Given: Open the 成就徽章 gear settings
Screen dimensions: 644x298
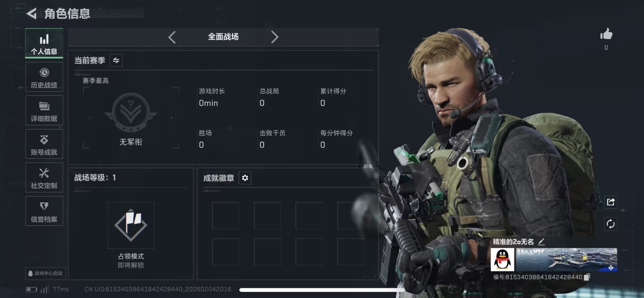Looking at the screenshot, I should [245, 178].
